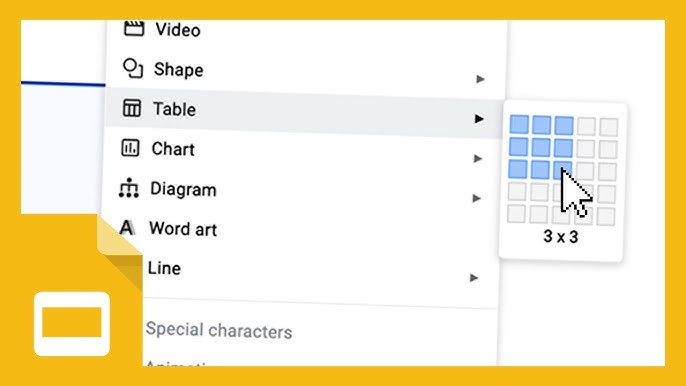Click the Video clapperboard icon
This screenshot has width=686, height=386.
[134, 28]
